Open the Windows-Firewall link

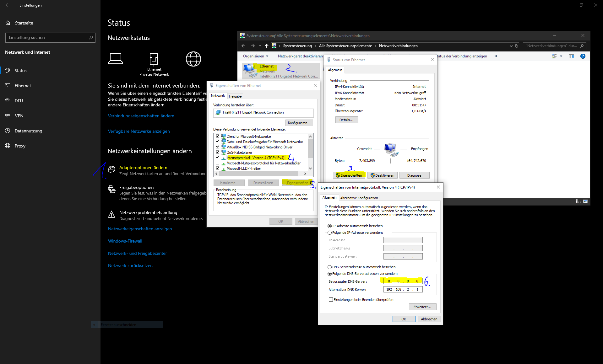click(125, 241)
